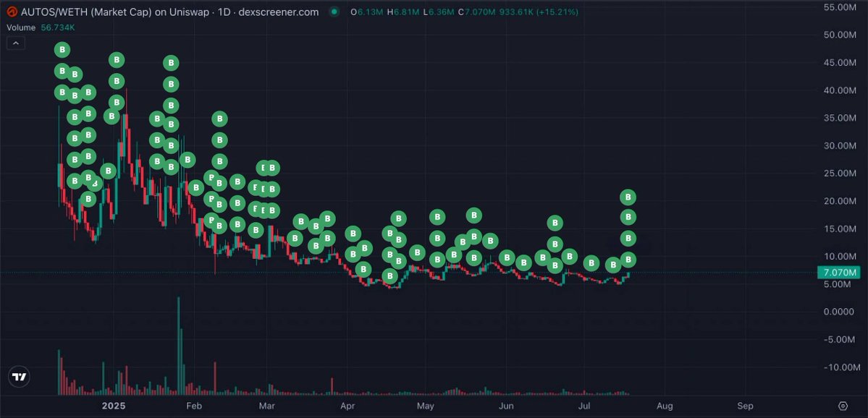Collapse the indicator legend with the chevron button
Image resolution: width=868 pixels, height=418 pixels.
click(x=15, y=43)
